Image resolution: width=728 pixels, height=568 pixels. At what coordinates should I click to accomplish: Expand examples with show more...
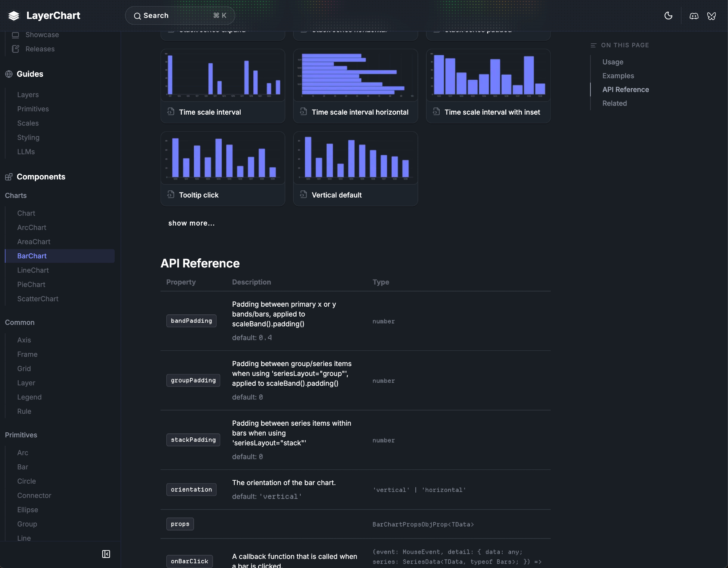[x=191, y=223]
